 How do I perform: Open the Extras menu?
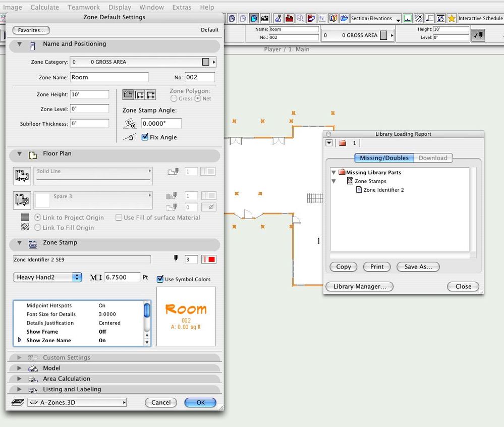(x=182, y=7)
